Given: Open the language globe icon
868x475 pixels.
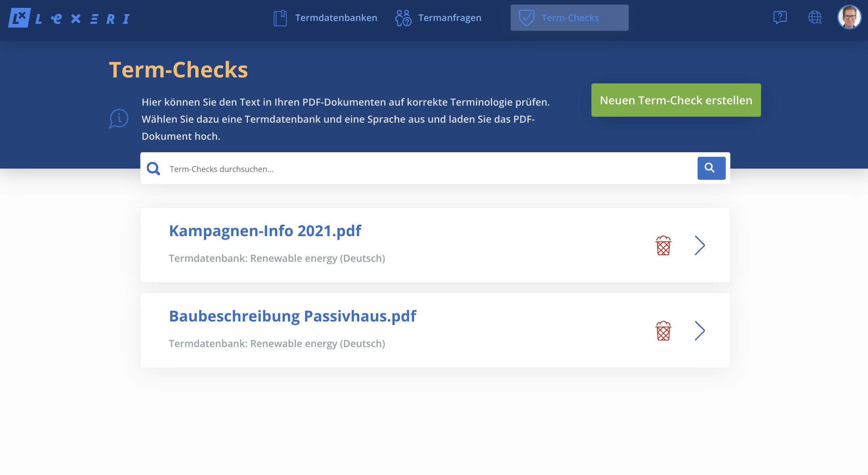Looking at the screenshot, I should click(815, 17).
